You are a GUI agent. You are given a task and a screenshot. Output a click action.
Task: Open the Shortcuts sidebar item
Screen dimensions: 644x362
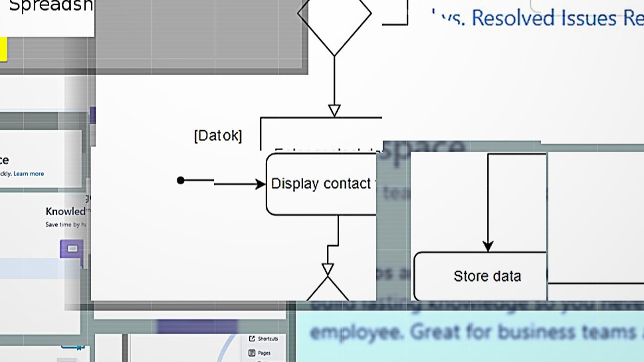click(268, 339)
